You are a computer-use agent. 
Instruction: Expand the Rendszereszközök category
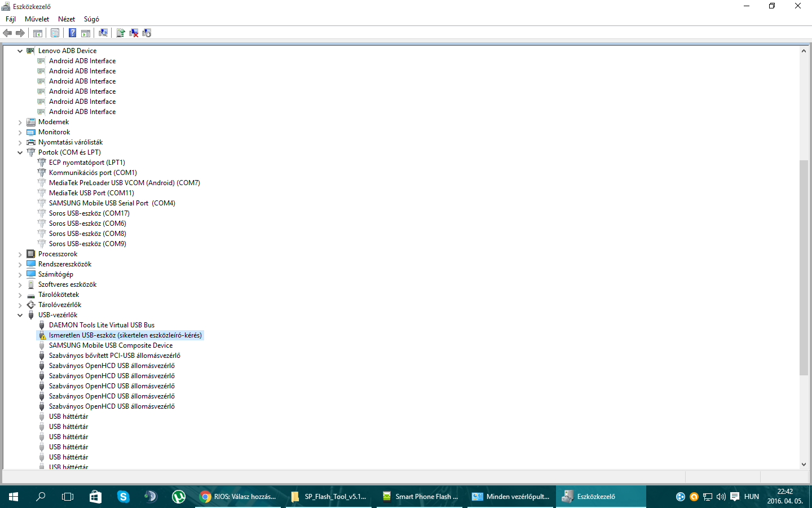pyautogui.click(x=20, y=264)
